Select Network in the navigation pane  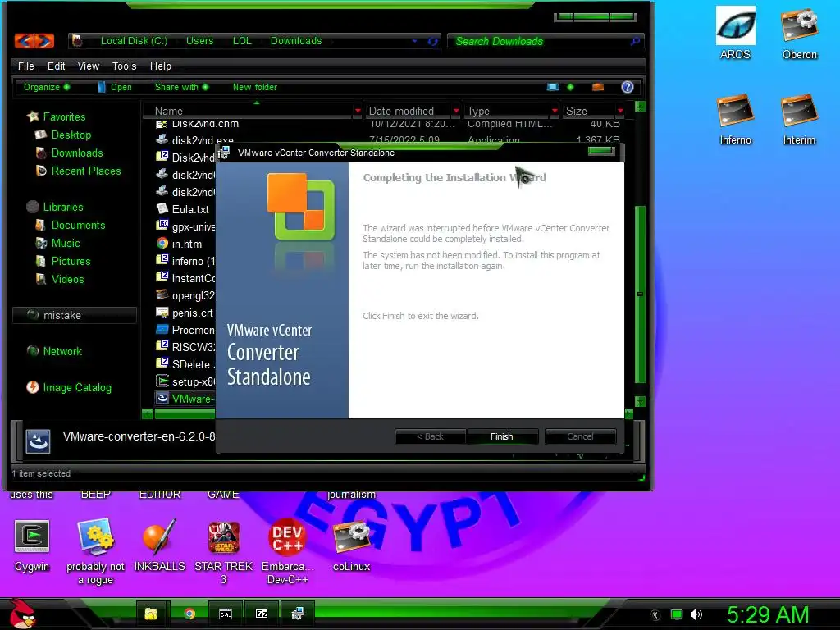54,351
